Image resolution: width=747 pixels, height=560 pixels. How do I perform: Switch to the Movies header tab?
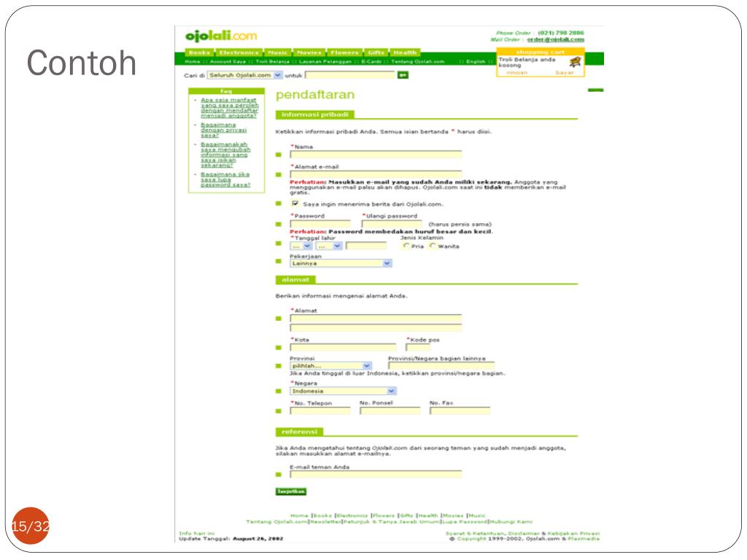click(309, 52)
